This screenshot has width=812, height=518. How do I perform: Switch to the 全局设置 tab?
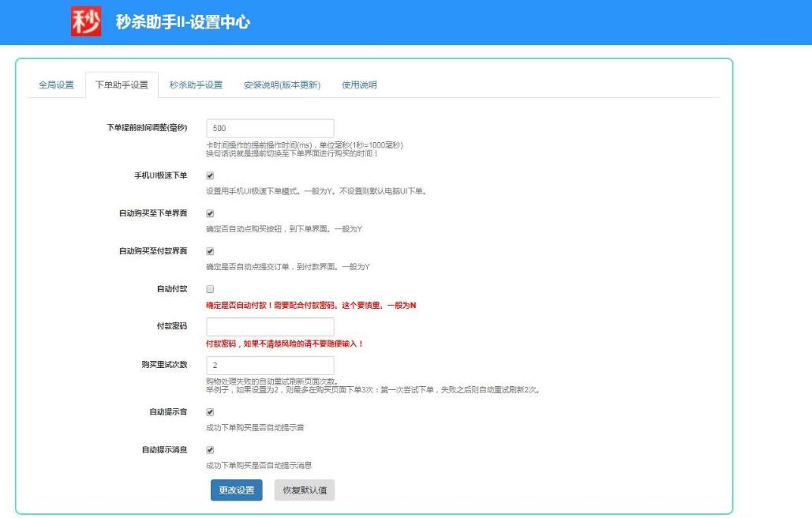click(56, 85)
